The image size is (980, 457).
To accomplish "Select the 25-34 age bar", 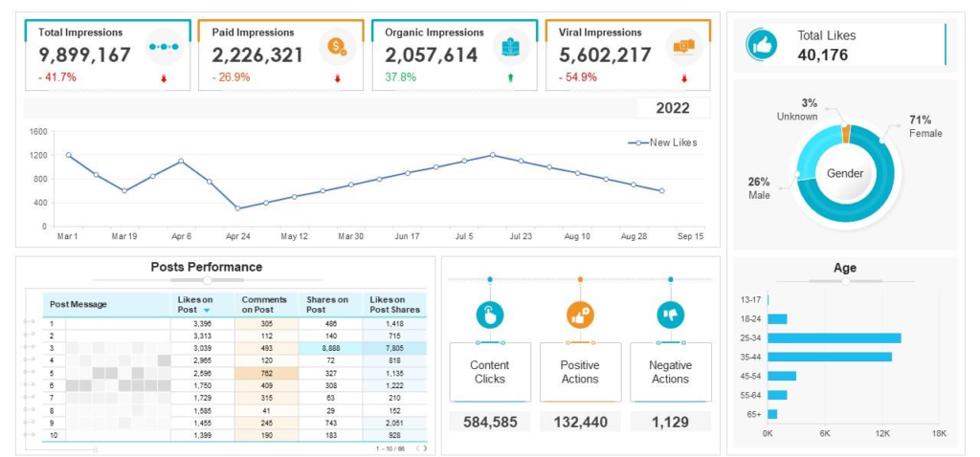I will (834, 337).
